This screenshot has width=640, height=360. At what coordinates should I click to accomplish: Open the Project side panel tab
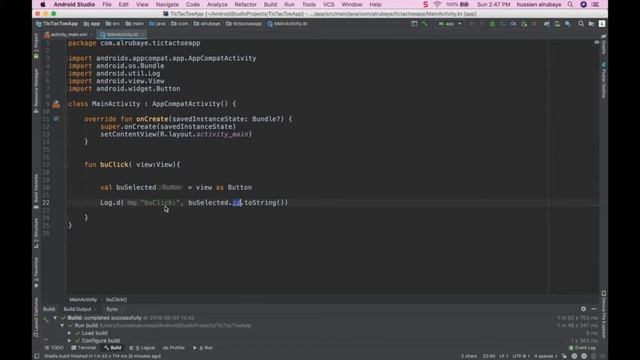click(x=36, y=46)
